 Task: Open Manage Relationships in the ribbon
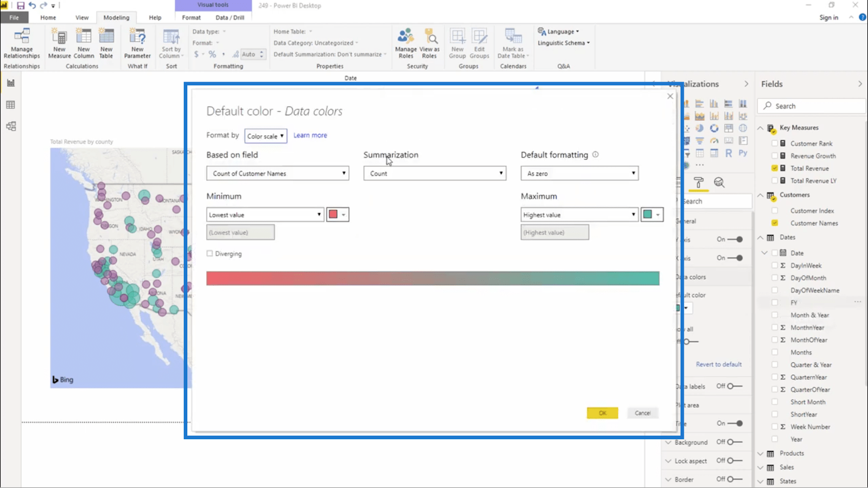(x=22, y=43)
